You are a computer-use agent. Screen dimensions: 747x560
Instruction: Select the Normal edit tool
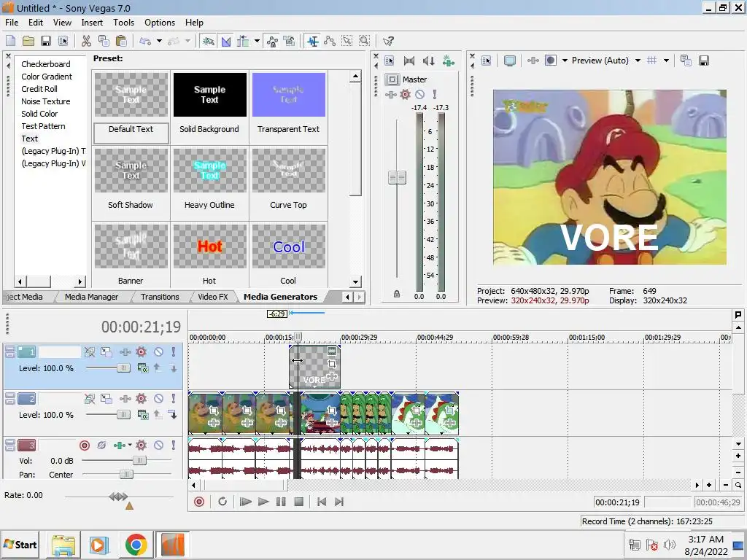[312, 41]
